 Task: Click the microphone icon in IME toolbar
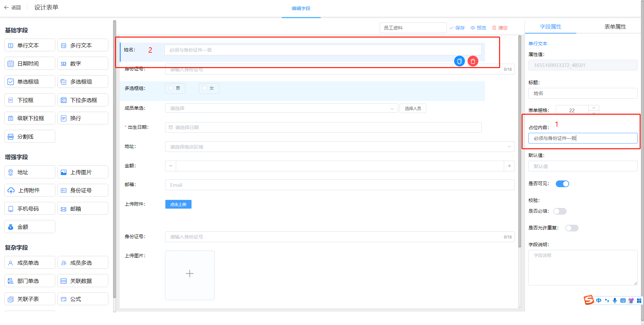click(x=615, y=301)
